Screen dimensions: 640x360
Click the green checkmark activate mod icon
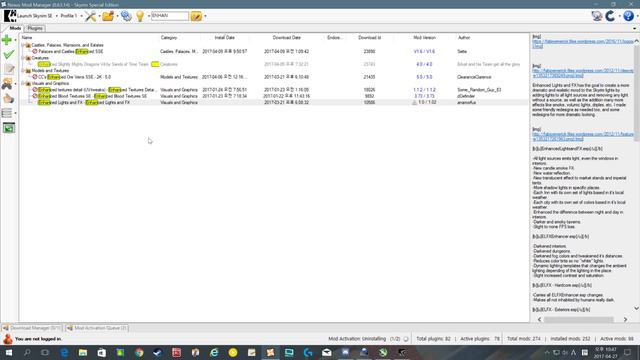point(9,54)
